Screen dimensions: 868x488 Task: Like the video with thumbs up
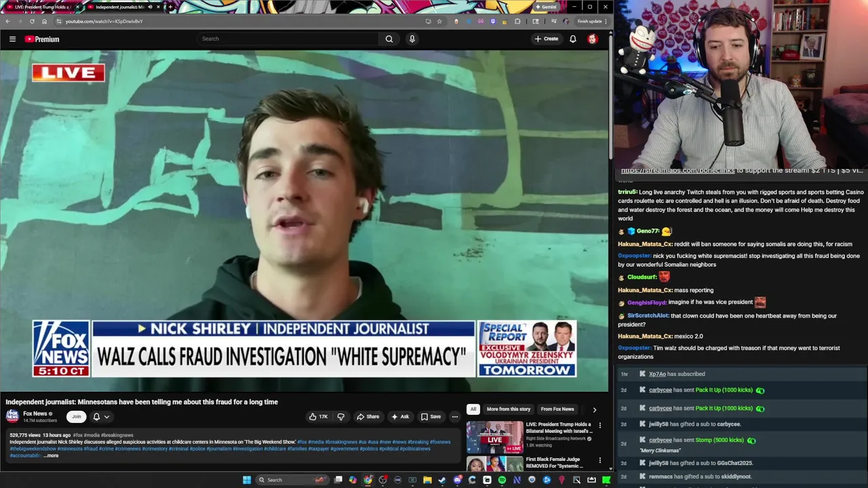[318, 417]
